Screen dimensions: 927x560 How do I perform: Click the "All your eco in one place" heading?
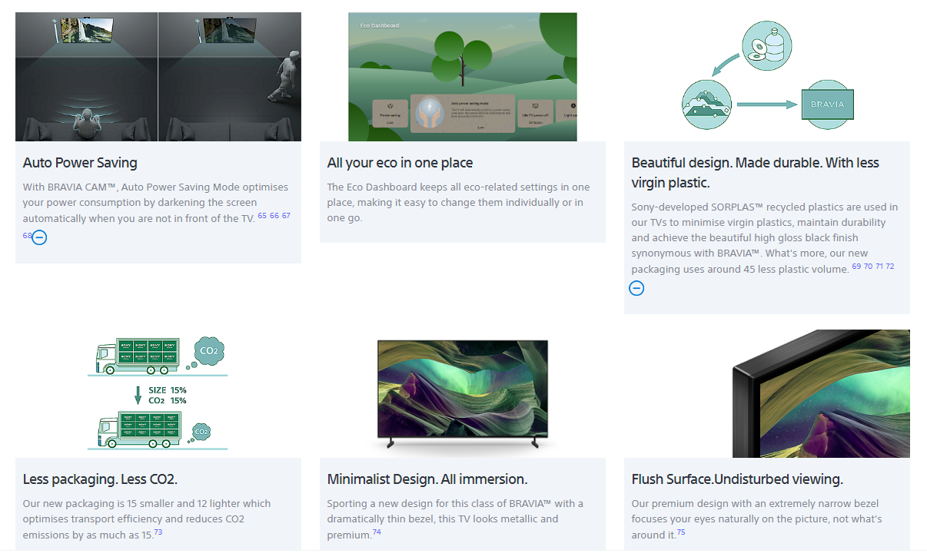tap(400, 163)
